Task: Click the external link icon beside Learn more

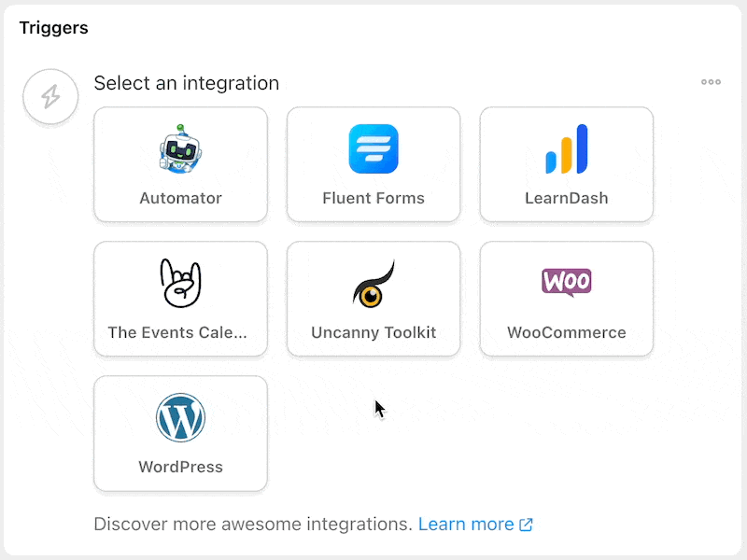Action: pos(525,524)
